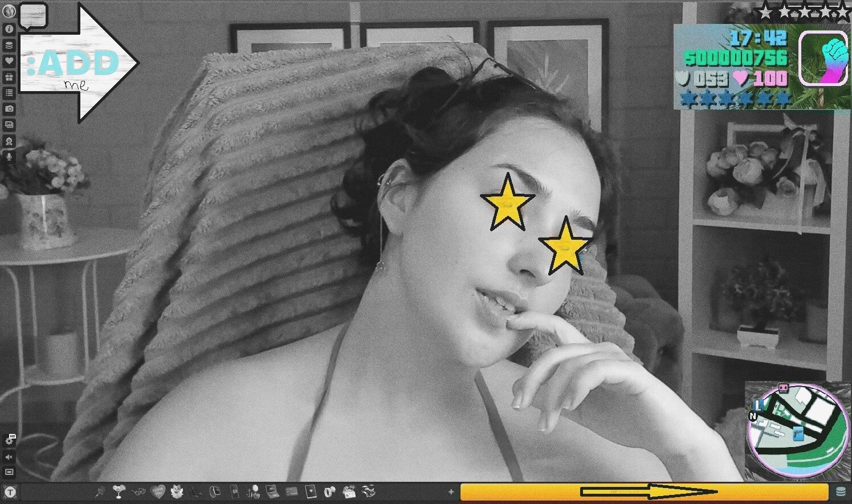Viewport: 852px width, 504px height.
Task: Open the speech bubble thumbnail near profile
Action: tap(33, 15)
